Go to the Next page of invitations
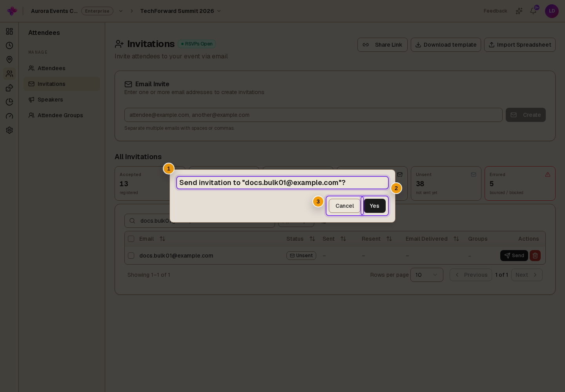Screen dimensions: 565x392 click(x=527, y=275)
